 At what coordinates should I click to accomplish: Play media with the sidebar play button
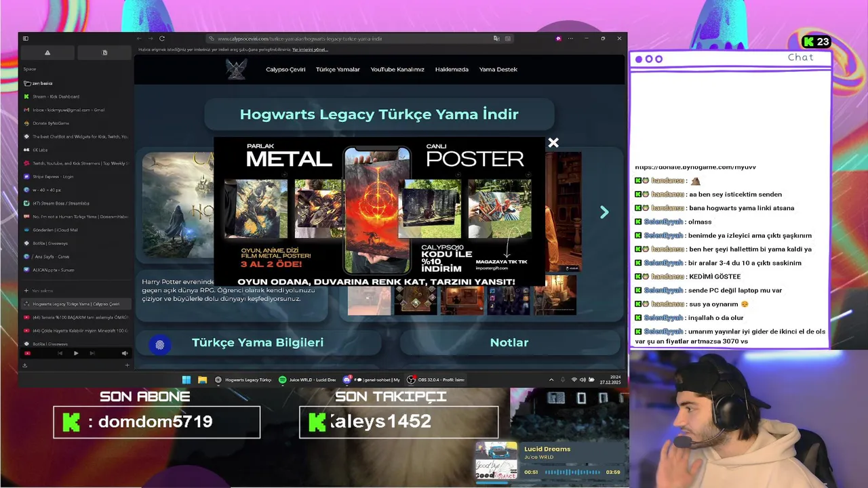[x=76, y=353]
